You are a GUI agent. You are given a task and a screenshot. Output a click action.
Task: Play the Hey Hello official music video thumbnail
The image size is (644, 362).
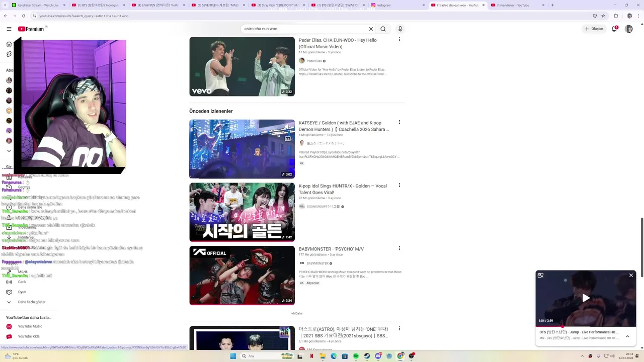(242, 66)
